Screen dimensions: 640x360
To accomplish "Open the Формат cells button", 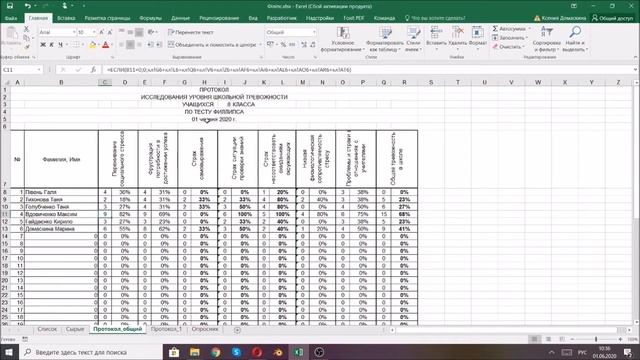I will point(477,37).
